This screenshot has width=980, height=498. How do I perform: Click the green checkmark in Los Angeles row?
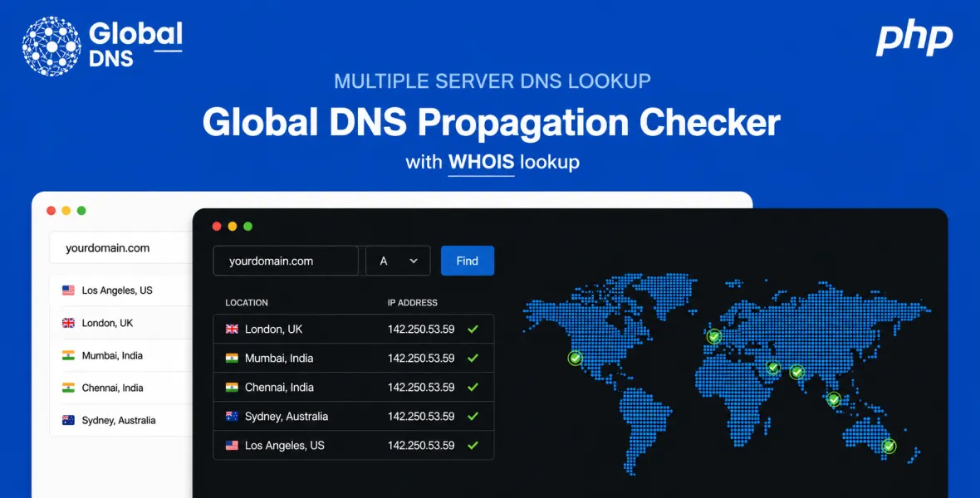473,446
